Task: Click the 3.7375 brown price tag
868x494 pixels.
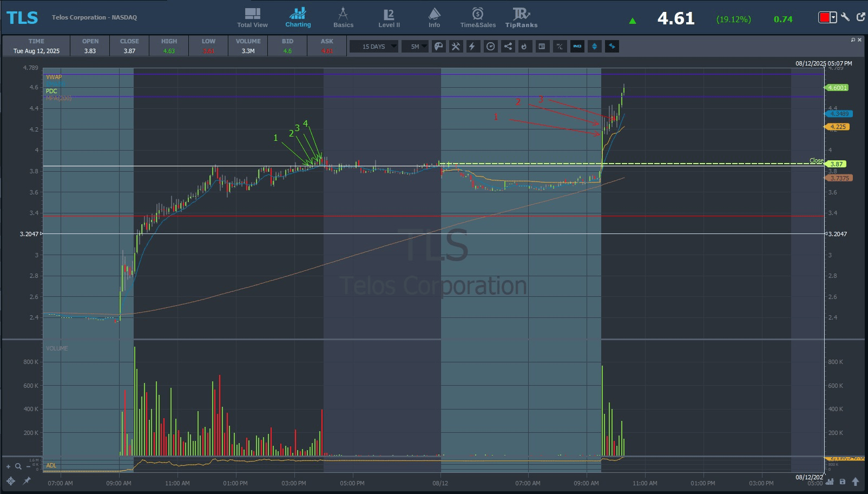Action: pyautogui.click(x=839, y=178)
